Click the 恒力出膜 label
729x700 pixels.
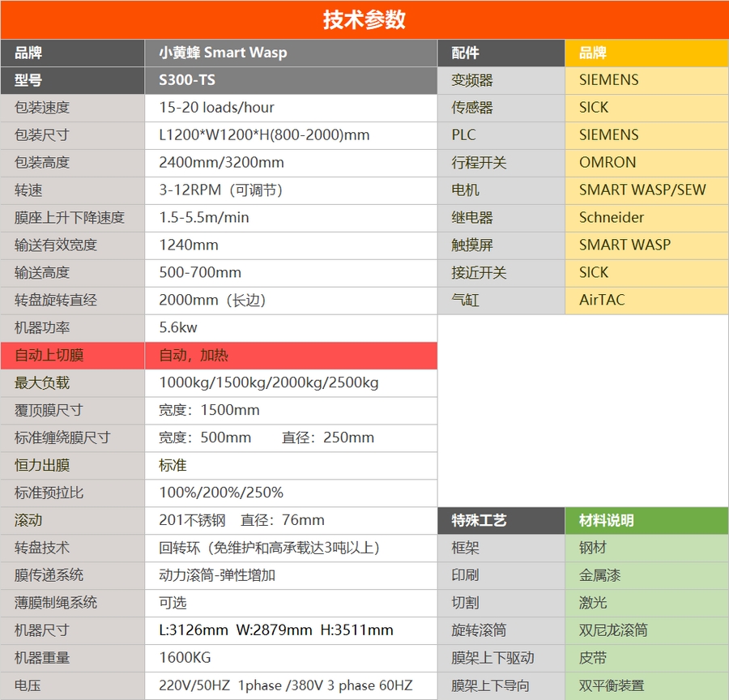[x=73, y=465]
